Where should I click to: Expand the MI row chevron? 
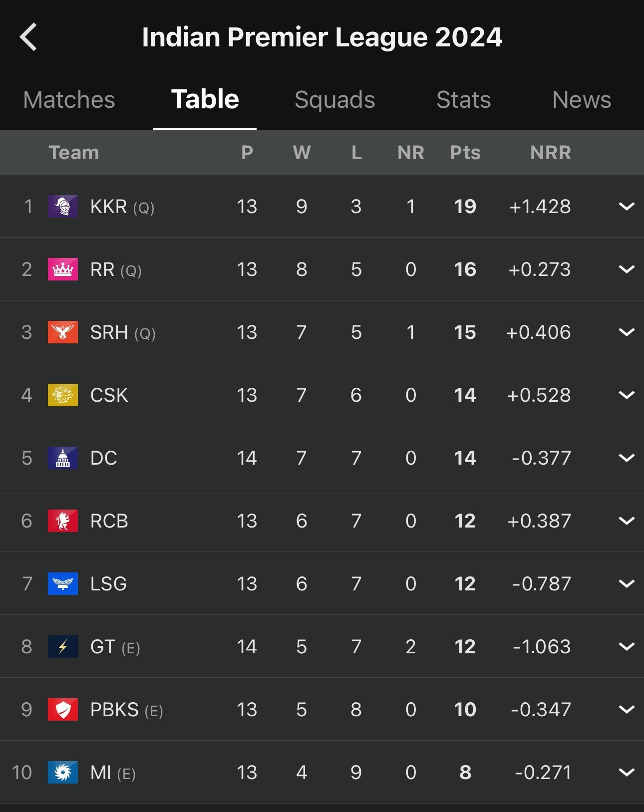click(x=627, y=772)
